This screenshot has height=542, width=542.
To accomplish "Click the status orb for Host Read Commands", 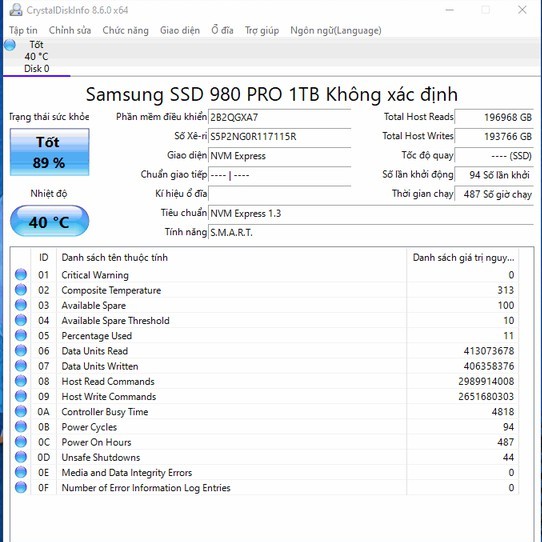I will pyautogui.click(x=21, y=381).
